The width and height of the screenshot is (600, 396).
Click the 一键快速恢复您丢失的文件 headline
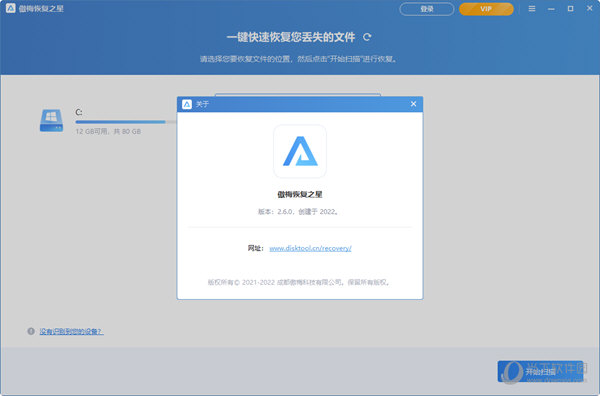pyautogui.click(x=291, y=37)
